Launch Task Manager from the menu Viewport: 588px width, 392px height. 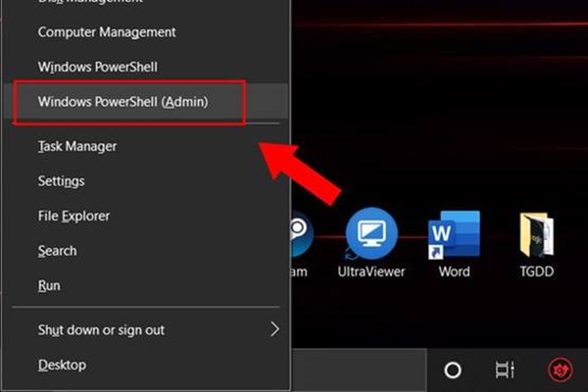tap(77, 146)
